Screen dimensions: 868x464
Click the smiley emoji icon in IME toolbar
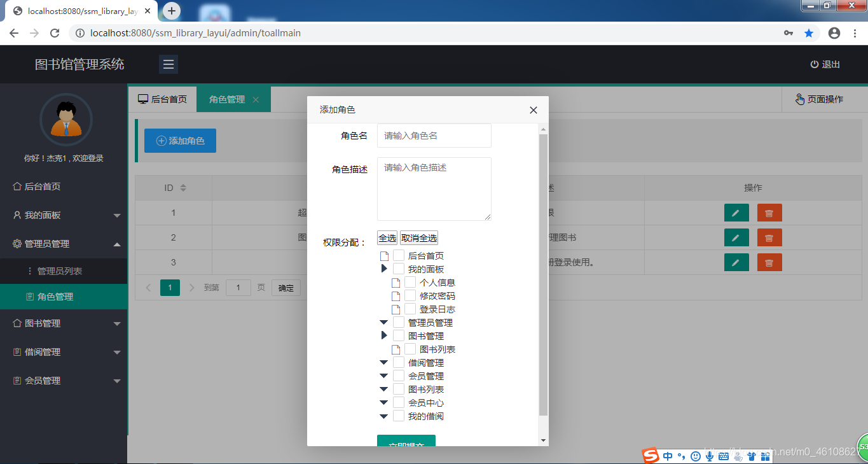[x=696, y=456]
